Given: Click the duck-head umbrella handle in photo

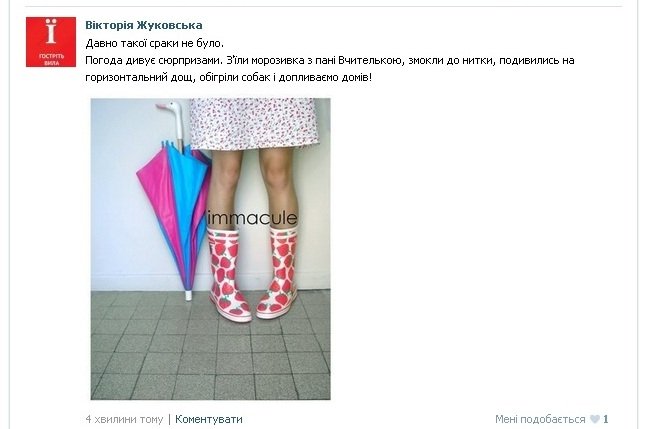Looking at the screenshot, I should (x=174, y=117).
